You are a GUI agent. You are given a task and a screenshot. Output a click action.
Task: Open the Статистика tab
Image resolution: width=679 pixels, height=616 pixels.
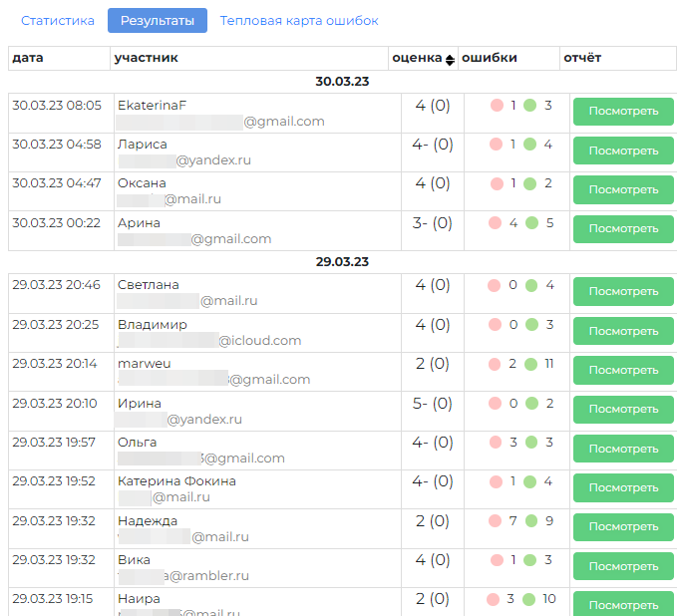[x=58, y=21]
